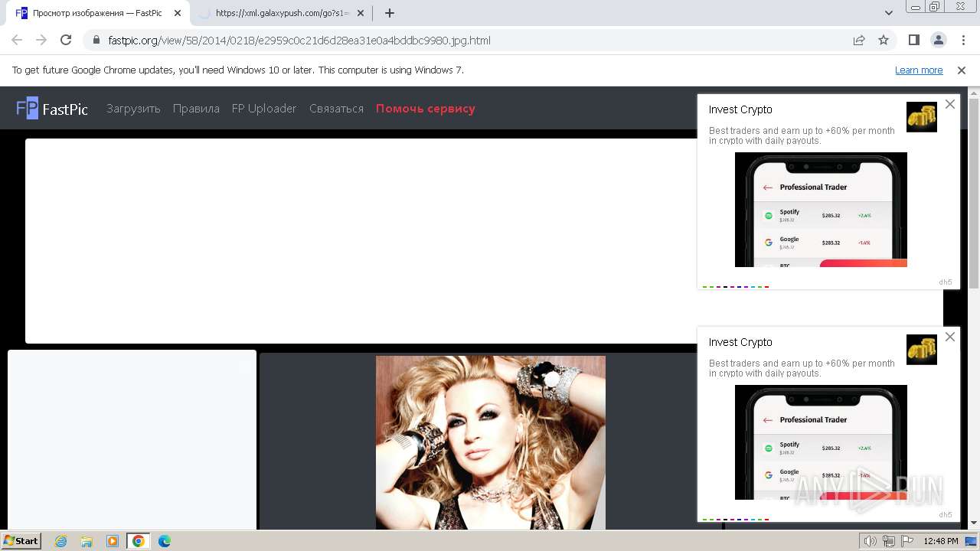Dismiss the Chrome update notification bar

(x=962, y=70)
